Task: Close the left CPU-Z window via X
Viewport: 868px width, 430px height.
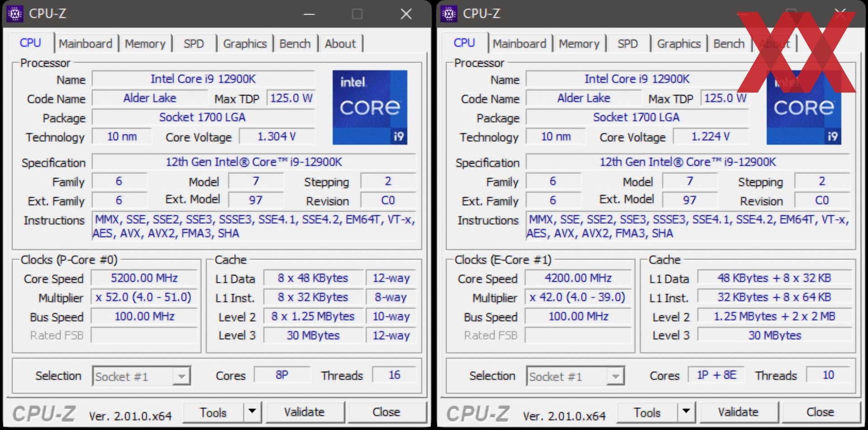Action: (406, 14)
